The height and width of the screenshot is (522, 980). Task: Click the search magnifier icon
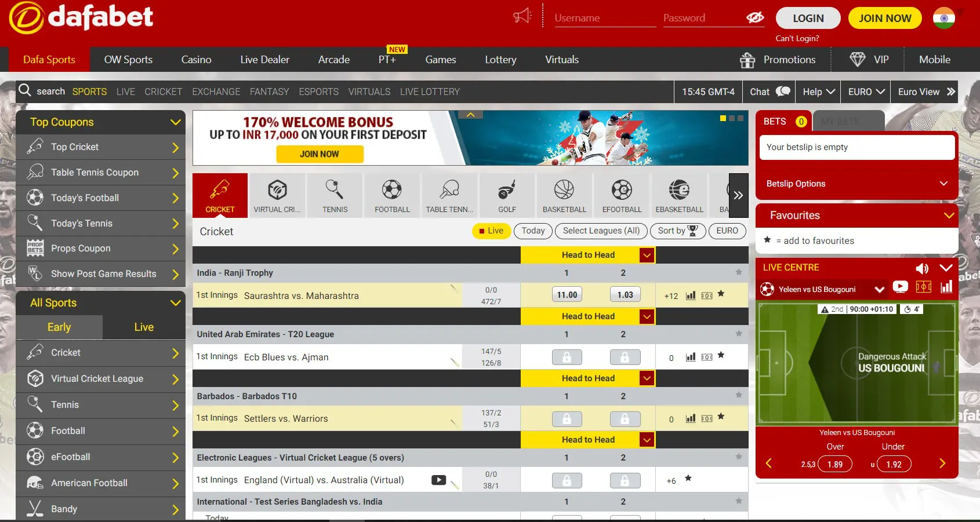coord(25,90)
